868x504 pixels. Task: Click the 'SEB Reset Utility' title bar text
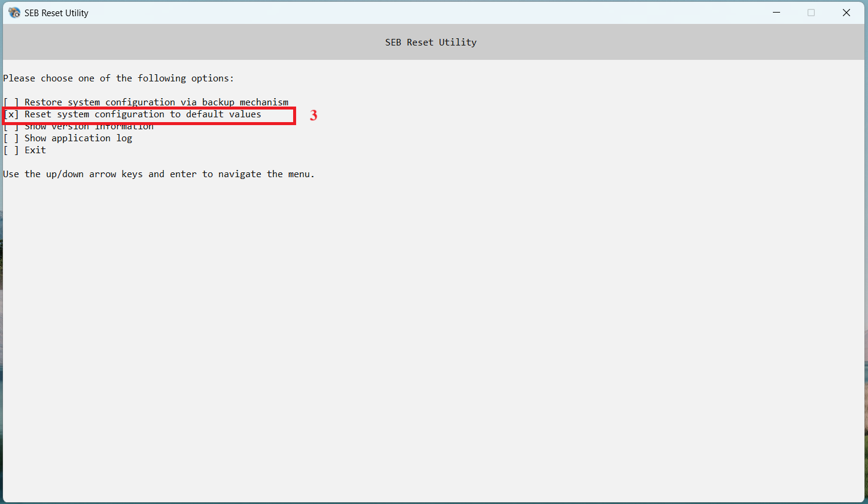[56, 13]
